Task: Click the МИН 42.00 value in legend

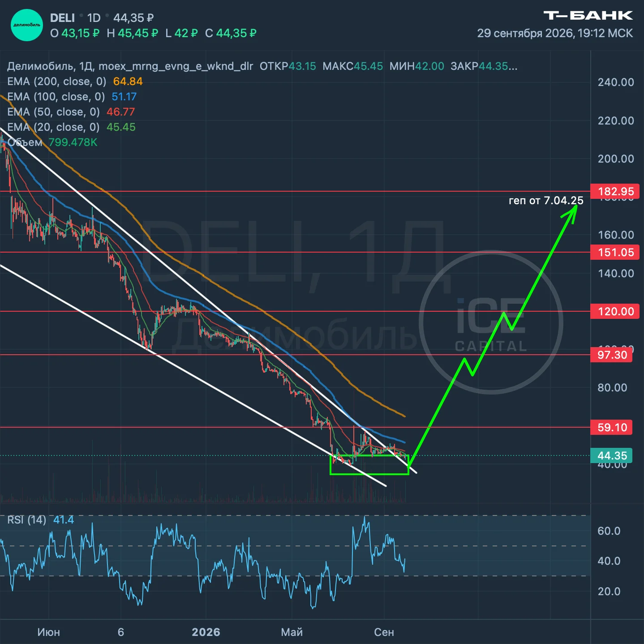Action: [416, 66]
